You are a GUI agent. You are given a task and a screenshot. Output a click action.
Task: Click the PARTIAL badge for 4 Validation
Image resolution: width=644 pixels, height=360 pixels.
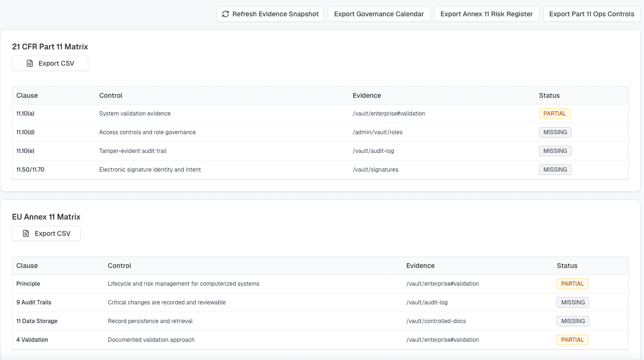pyautogui.click(x=572, y=339)
